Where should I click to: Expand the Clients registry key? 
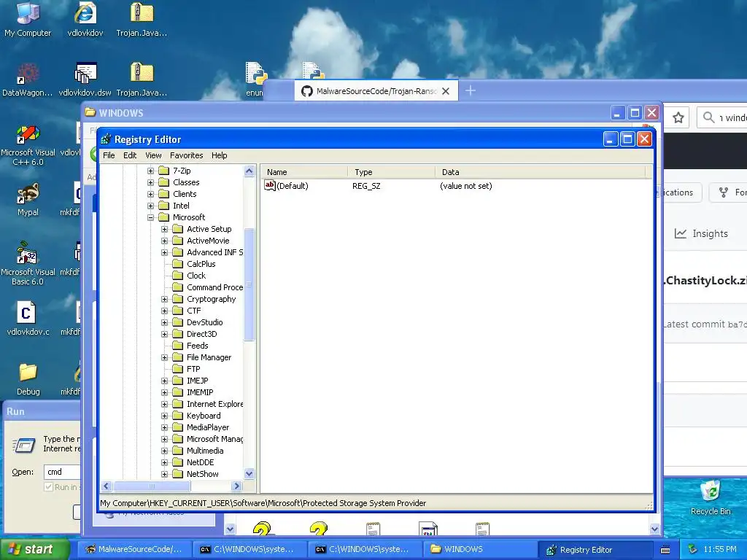click(x=150, y=194)
